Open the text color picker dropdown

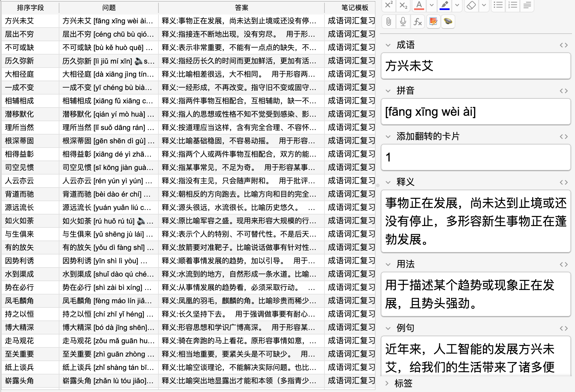point(432,5)
